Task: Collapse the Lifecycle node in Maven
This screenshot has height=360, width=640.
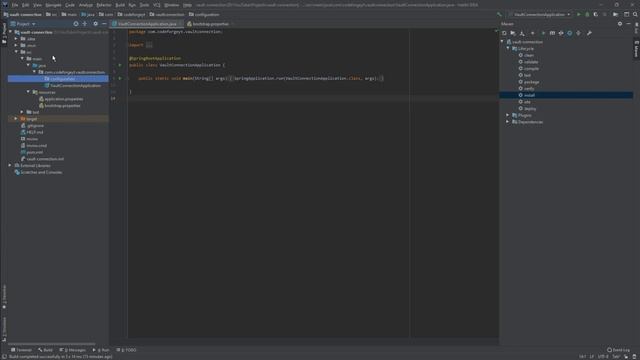Action: point(508,49)
